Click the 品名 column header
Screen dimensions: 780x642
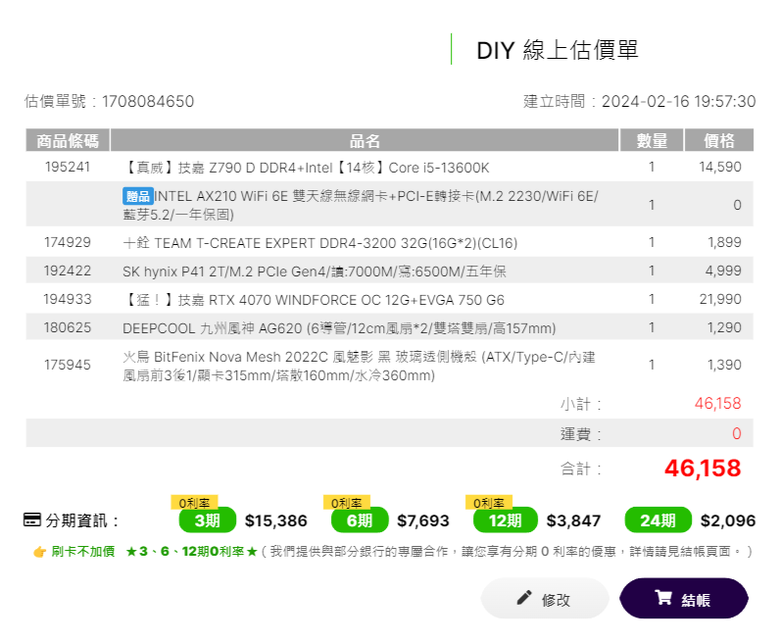[364, 140]
